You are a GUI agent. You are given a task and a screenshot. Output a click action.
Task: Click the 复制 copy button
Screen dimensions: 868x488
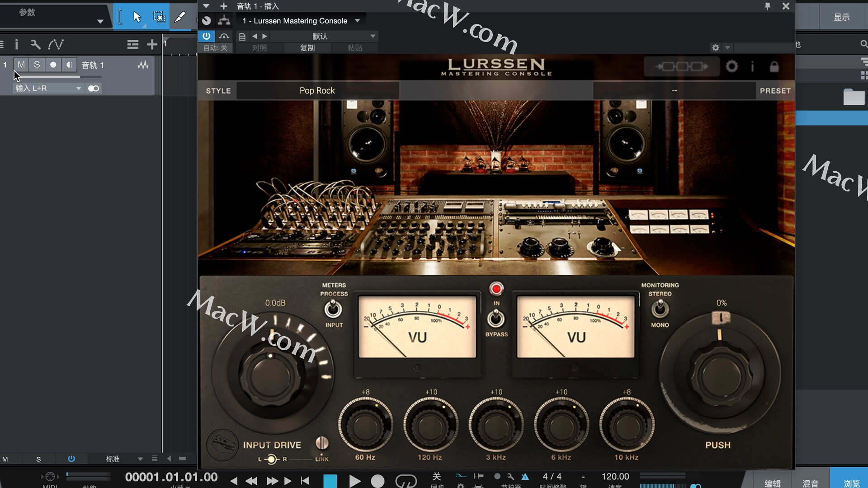click(307, 48)
